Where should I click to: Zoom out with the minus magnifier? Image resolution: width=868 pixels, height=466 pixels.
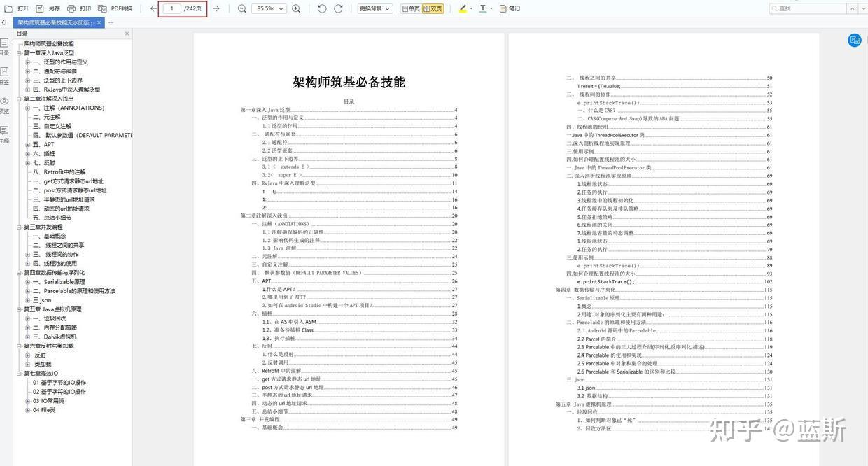click(x=242, y=8)
